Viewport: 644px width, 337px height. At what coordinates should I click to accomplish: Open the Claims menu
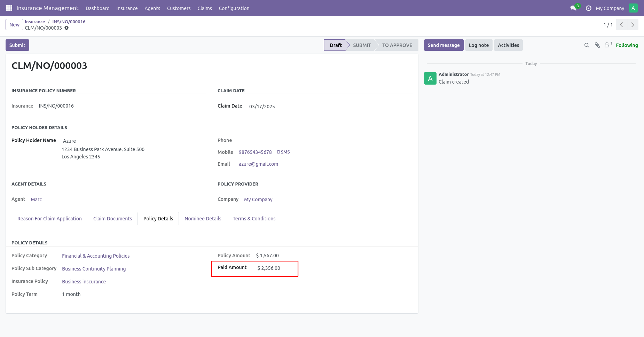pyautogui.click(x=205, y=8)
